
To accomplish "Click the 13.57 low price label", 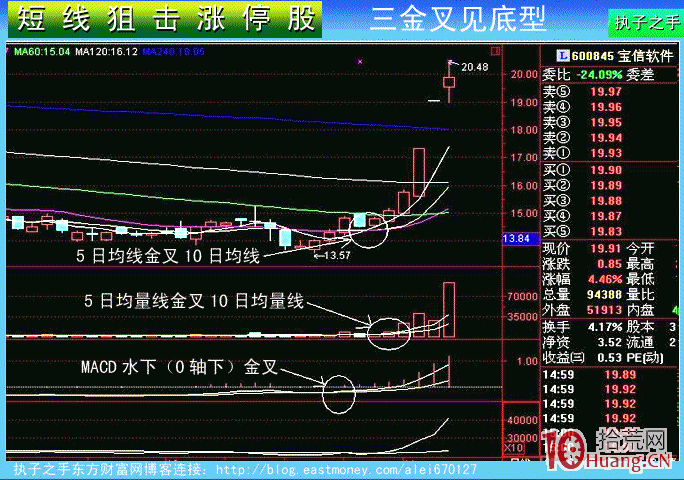I will 337,256.
